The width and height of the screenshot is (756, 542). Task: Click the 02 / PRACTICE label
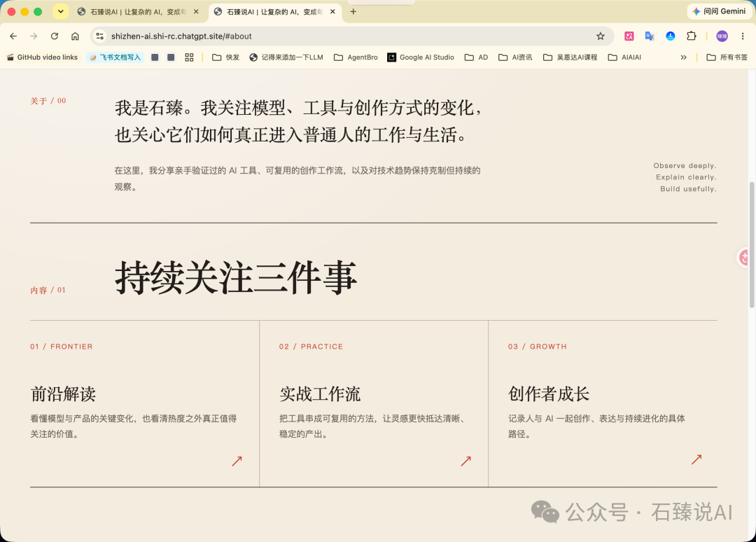tap(311, 347)
